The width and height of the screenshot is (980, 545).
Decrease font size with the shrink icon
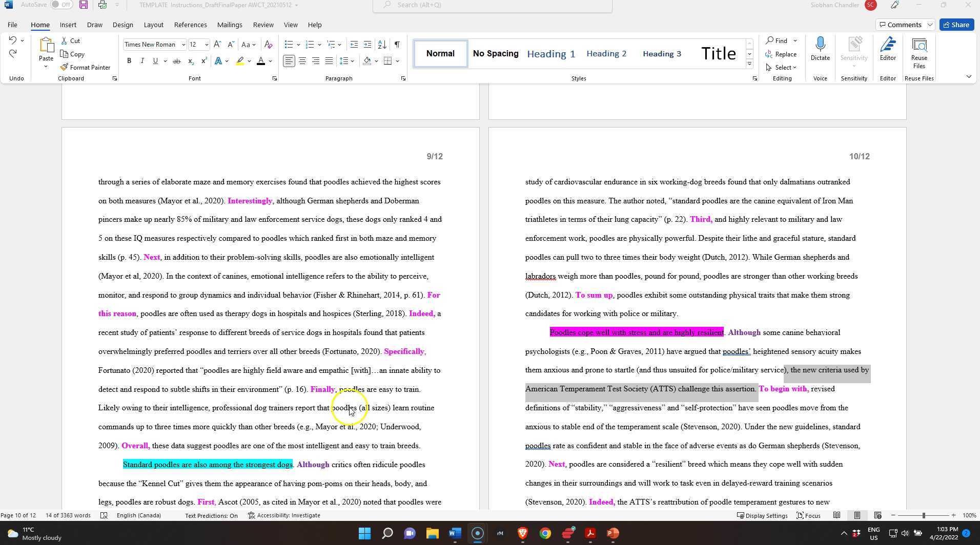coord(231,45)
